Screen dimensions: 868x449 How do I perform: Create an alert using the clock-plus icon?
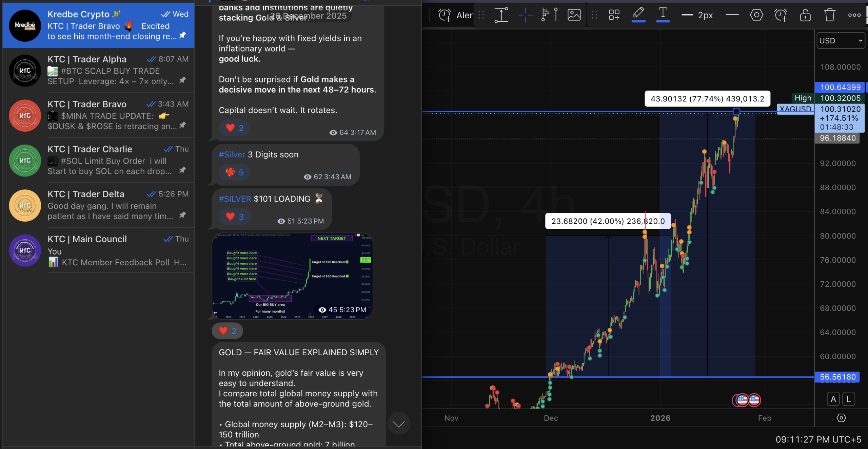[781, 15]
